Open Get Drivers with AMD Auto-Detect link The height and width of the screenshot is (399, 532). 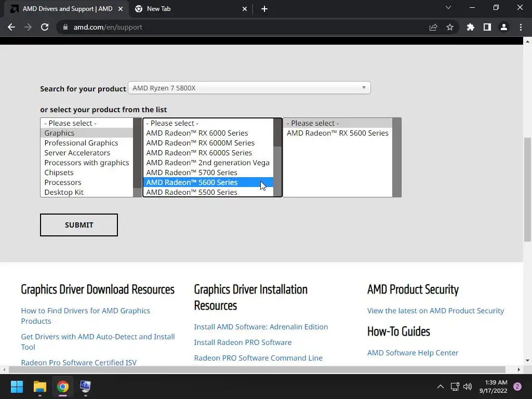tap(98, 342)
